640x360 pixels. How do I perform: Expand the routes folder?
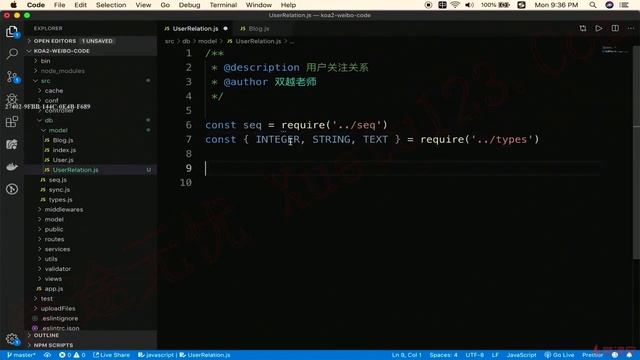pyautogui.click(x=91, y=239)
